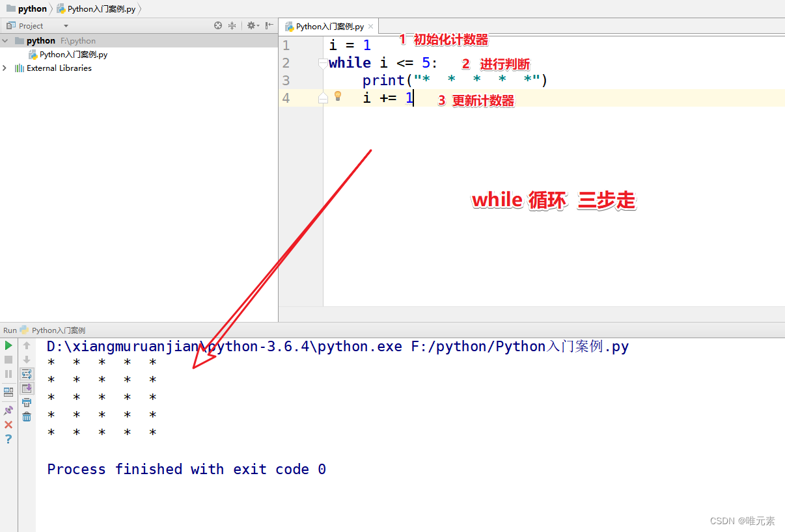
Task: Toggle soft-wrap in the console
Action: [x=27, y=374]
